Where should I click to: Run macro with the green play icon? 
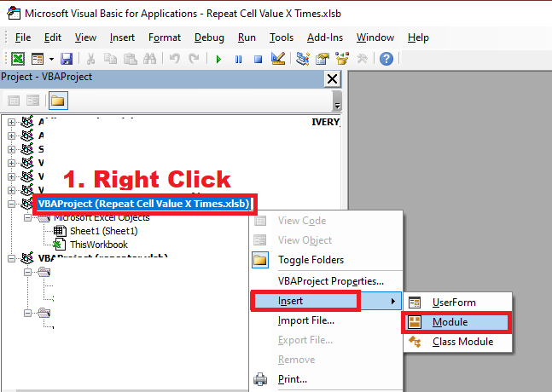point(218,59)
